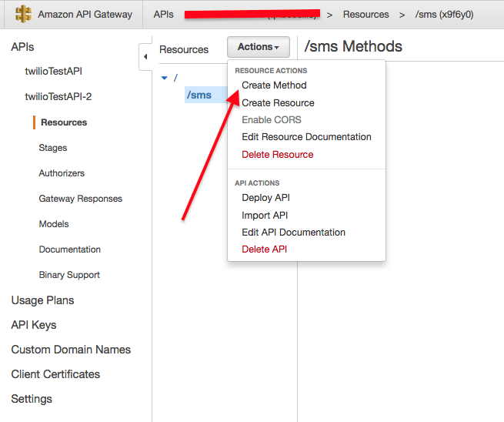This screenshot has width=504, height=422.
Task: Open the API Keys section
Action: coord(33,325)
